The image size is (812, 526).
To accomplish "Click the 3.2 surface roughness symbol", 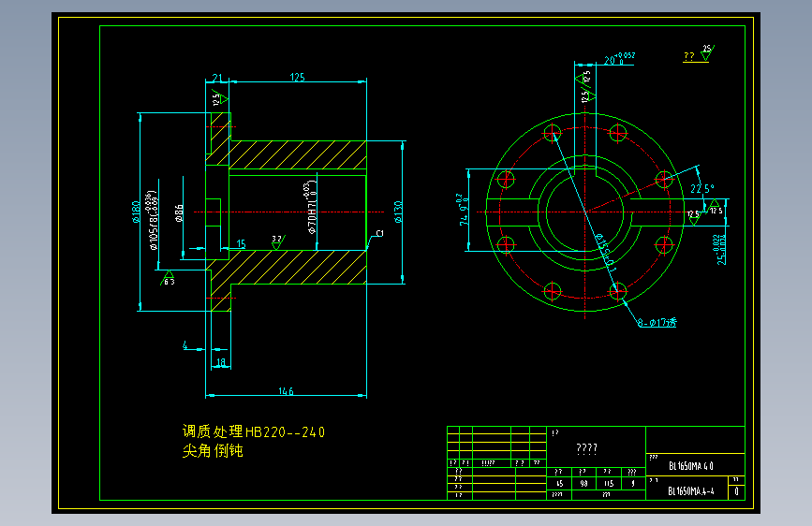I will coord(278,241).
